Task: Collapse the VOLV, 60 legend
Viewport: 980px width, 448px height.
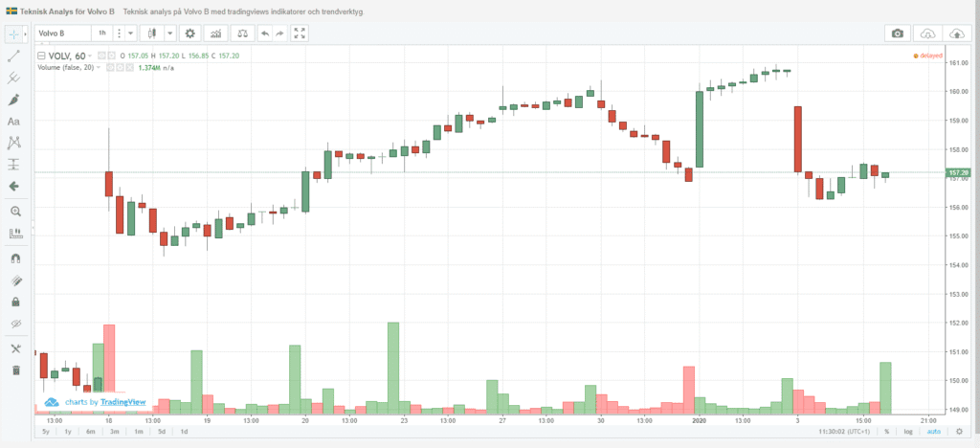Action: (41, 56)
